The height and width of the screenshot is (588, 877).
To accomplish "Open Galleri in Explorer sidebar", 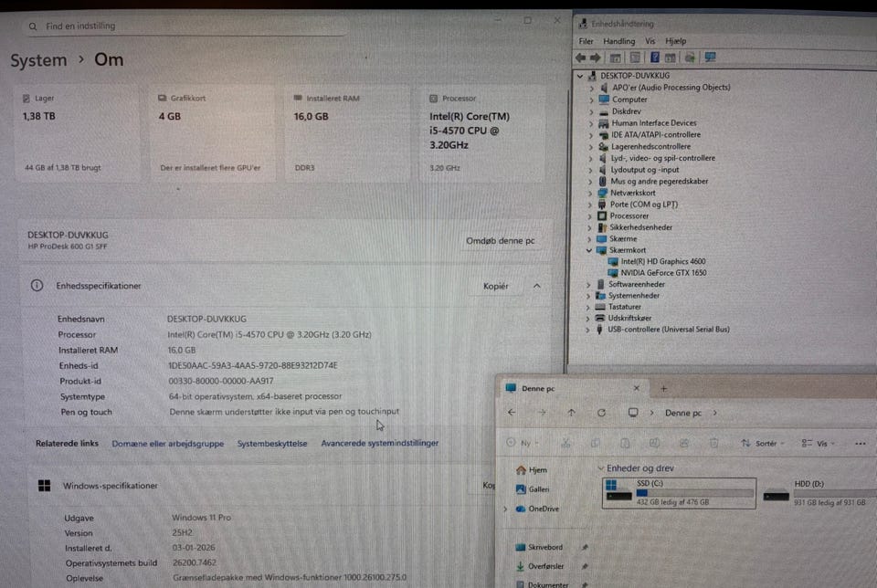I will 533,489.
